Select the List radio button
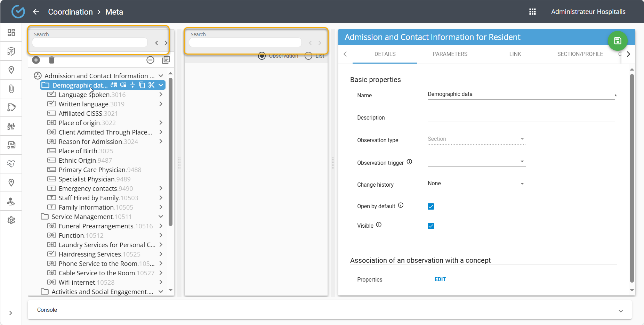 pos(308,56)
